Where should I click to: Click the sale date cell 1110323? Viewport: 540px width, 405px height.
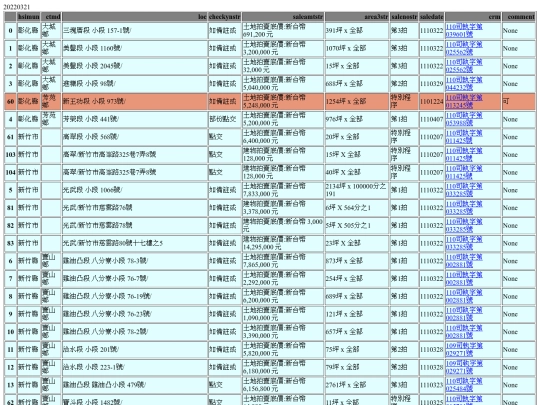[432, 385]
